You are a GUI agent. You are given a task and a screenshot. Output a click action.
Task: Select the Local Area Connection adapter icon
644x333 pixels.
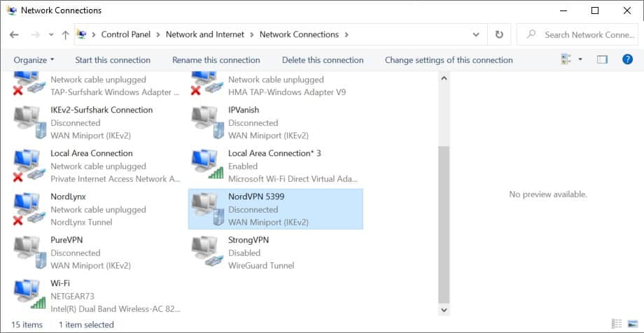click(29, 166)
